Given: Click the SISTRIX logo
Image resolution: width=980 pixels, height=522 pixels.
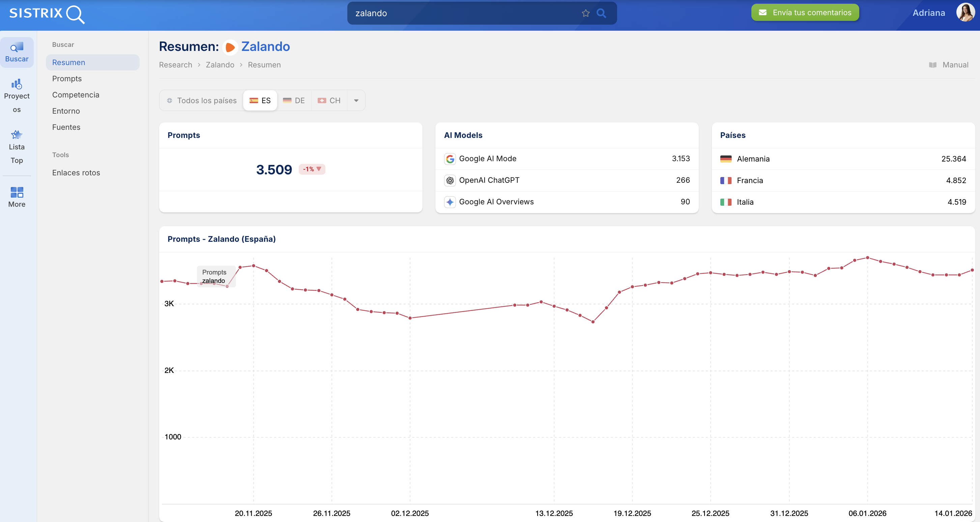Looking at the screenshot, I should 47,14.
